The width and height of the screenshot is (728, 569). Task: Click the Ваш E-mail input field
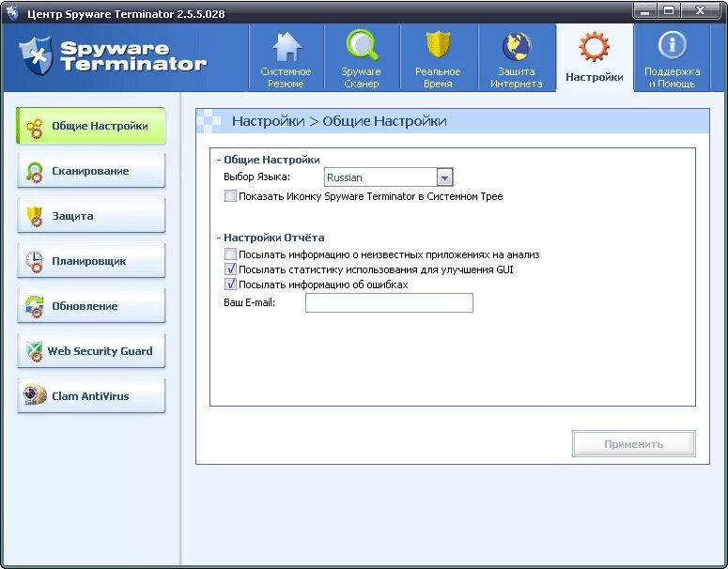click(x=389, y=302)
